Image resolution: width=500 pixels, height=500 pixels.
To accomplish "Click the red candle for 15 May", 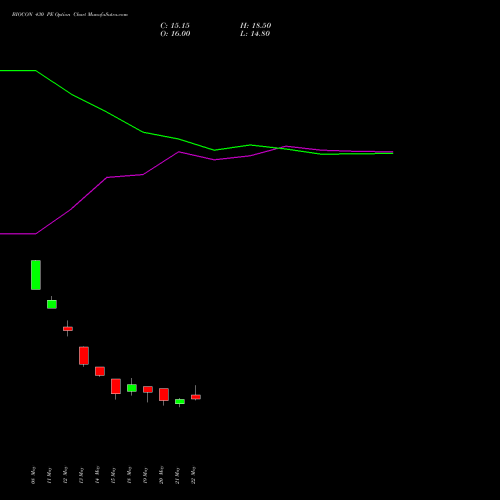I will [116, 387].
